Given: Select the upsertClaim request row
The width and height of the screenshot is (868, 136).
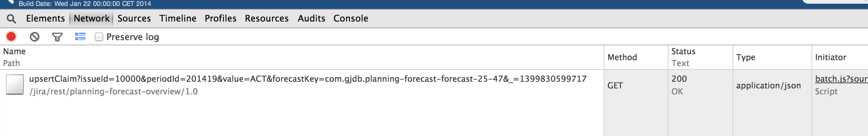Looking at the screenshot, I should coord(434,85).
